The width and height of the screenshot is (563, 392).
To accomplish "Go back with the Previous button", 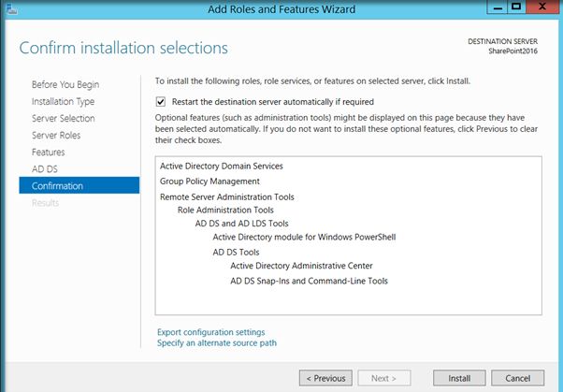I will [325, 378].
